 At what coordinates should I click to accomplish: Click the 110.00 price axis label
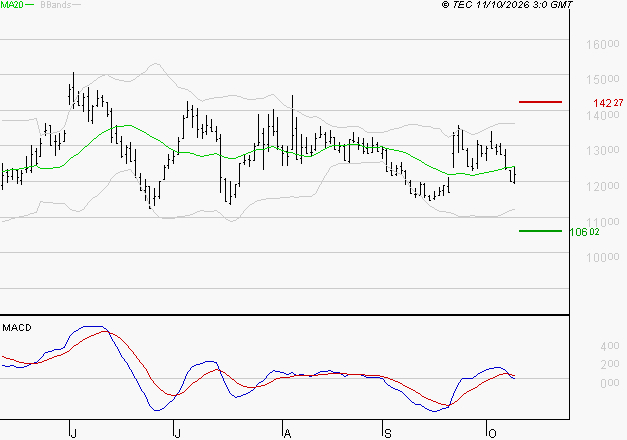click(603, 222)
